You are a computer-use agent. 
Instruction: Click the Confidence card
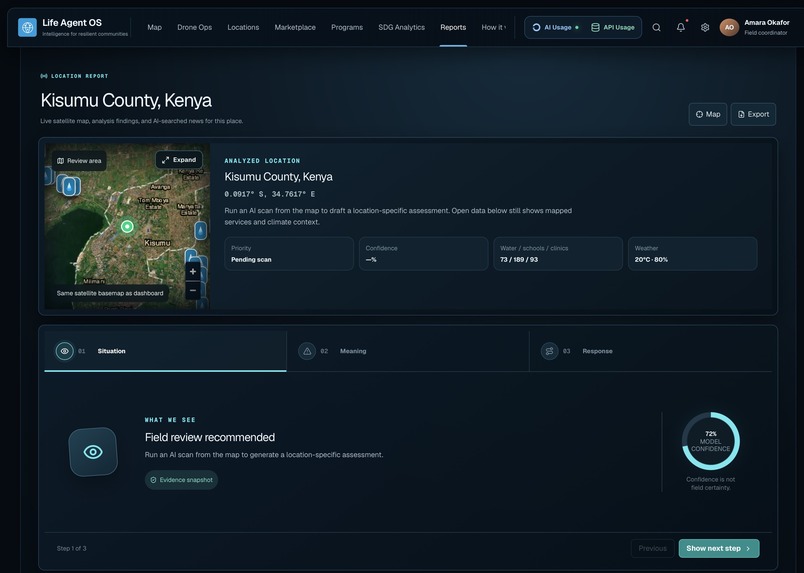coord(424,254)
